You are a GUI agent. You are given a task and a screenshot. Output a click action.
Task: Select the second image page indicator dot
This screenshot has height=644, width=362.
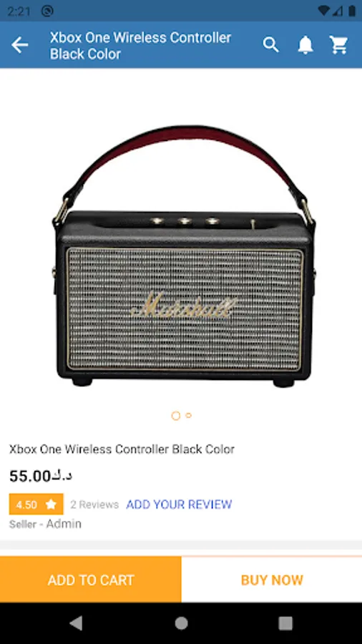click(x=188, y=415)
